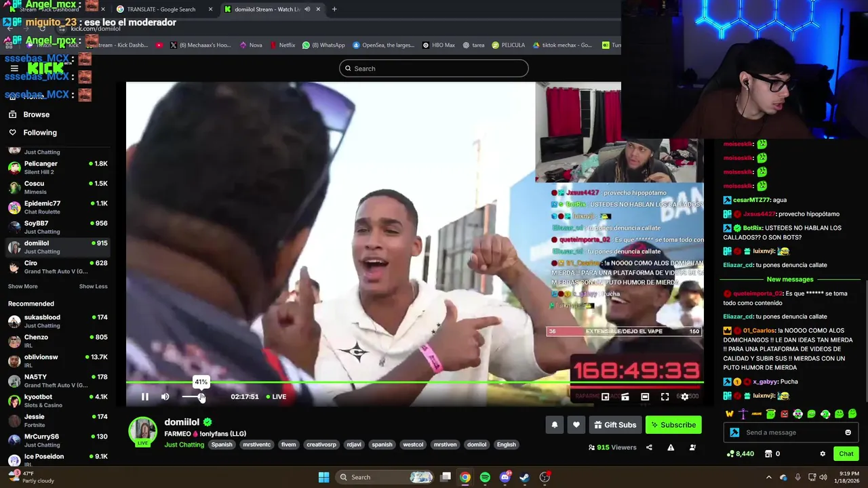Follow channel with heart button

576,425
